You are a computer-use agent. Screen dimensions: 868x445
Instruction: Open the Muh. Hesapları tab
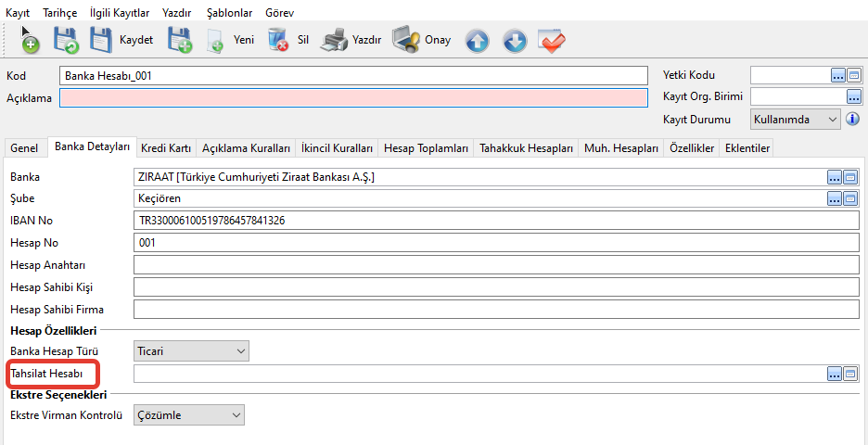620,148
